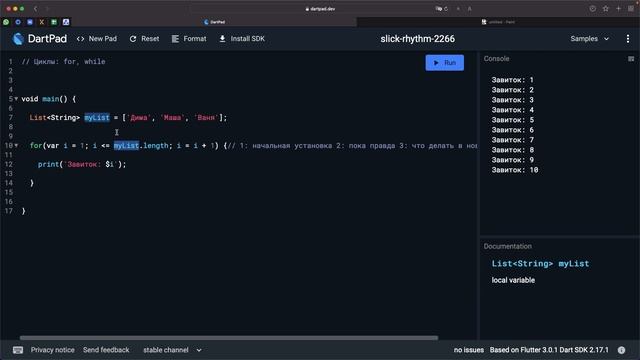Click the 'Ваня' string literal
Image resolution: width=640 pixels, height=360 pixels.
[206, 118]
